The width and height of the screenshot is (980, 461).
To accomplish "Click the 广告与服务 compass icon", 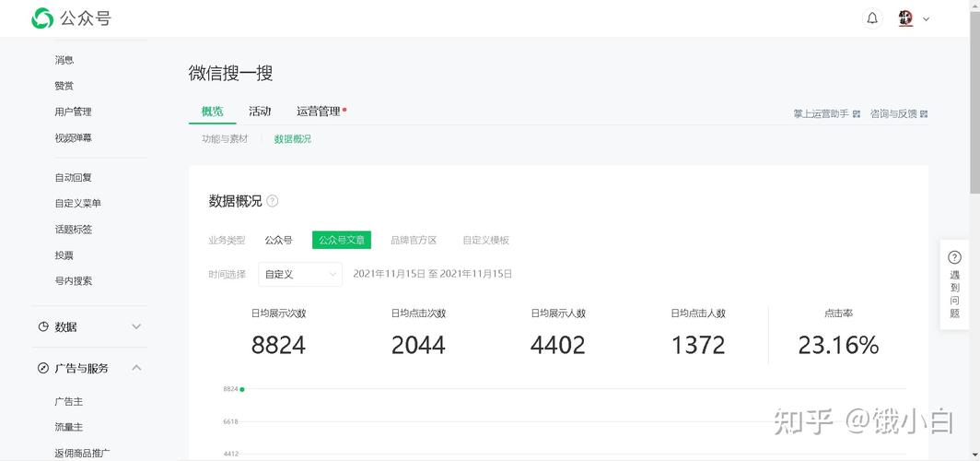I will coord(43,368).
